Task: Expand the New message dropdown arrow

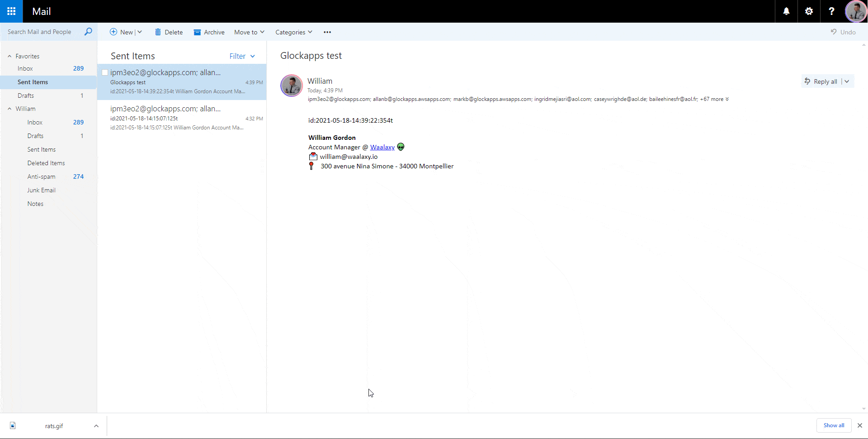Action: (140, 32)
